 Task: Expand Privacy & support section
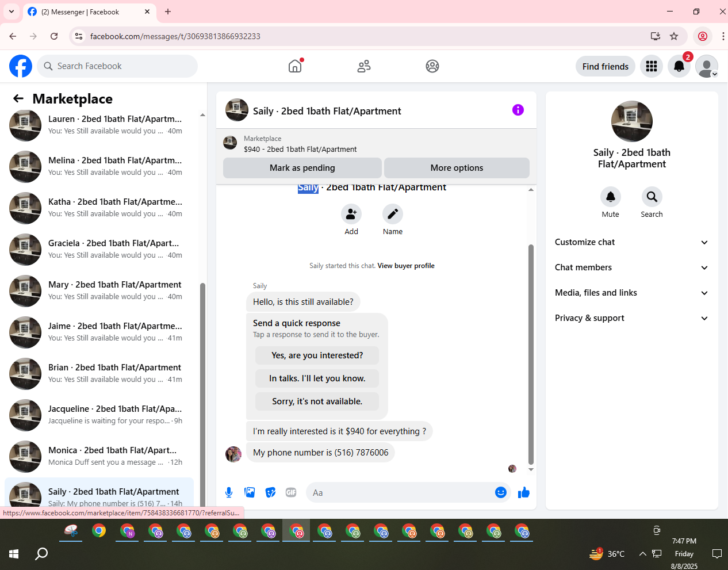[631, 318]
